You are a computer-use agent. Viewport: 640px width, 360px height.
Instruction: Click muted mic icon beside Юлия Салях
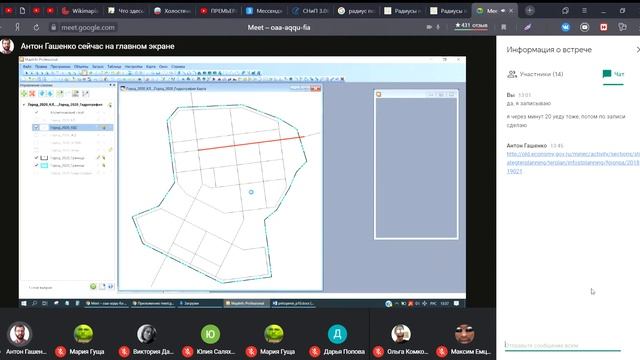coord(188,351)
